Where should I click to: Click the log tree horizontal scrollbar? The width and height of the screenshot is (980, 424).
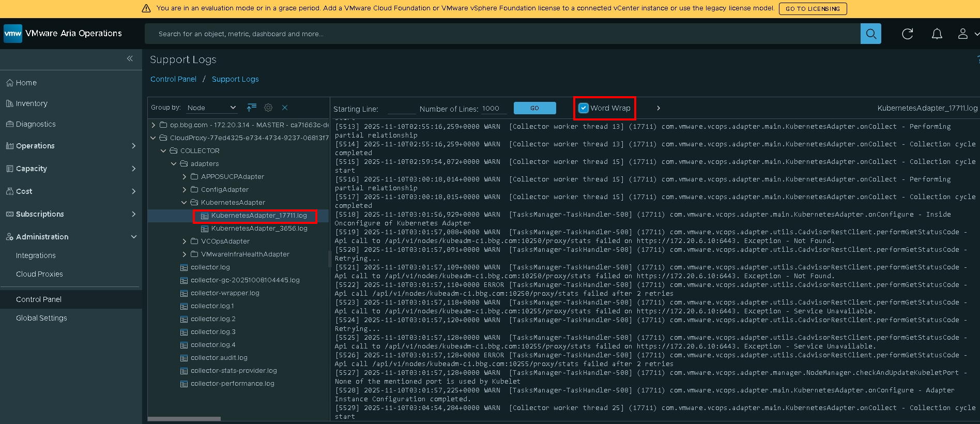(184, 419)
